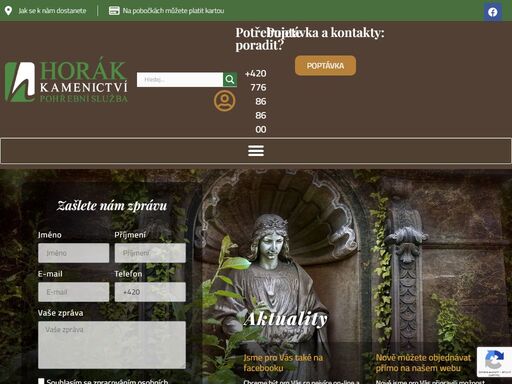Open 'Na pobočkách můžete platit kartou' link
Screen dimensions: 512x384
point(173,11)
